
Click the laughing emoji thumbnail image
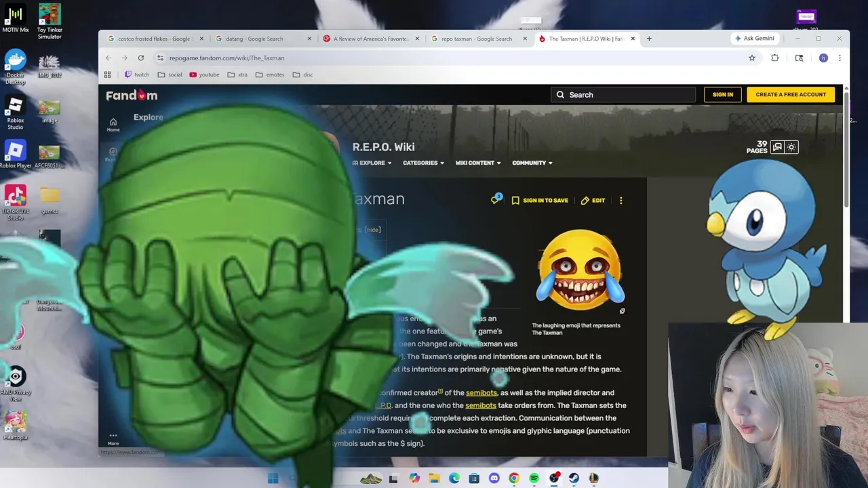point(580,269)
